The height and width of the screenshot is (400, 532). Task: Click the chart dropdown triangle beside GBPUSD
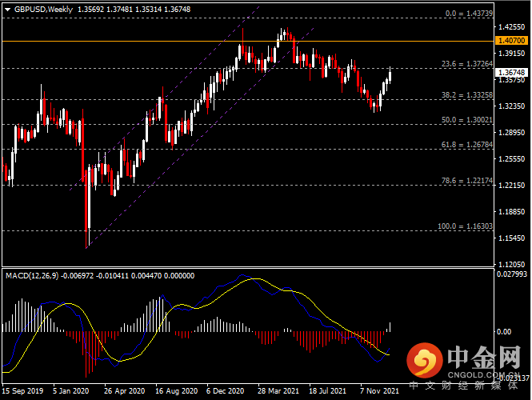(x=7, y=10)
